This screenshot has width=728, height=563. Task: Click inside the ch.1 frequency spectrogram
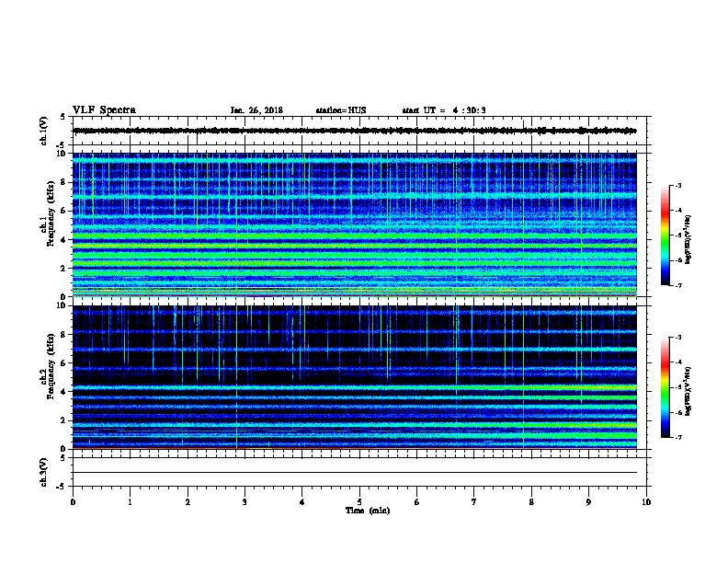[355, 224]
